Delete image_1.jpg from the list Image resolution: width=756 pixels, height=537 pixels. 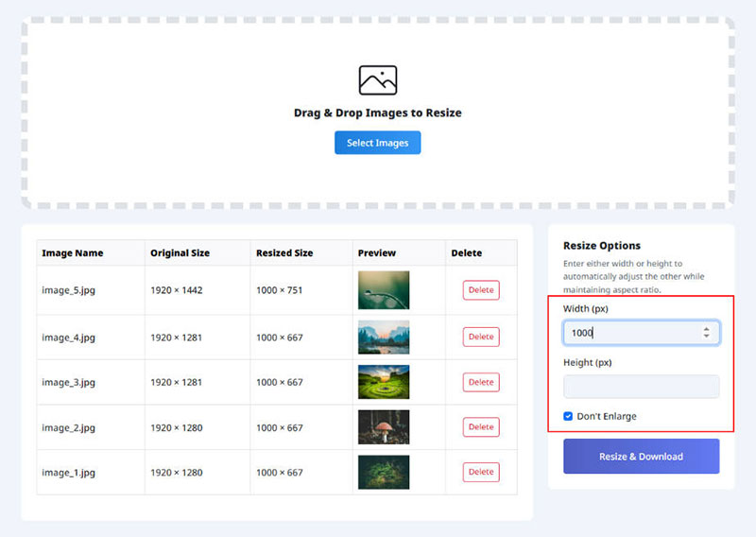(481, 472)
